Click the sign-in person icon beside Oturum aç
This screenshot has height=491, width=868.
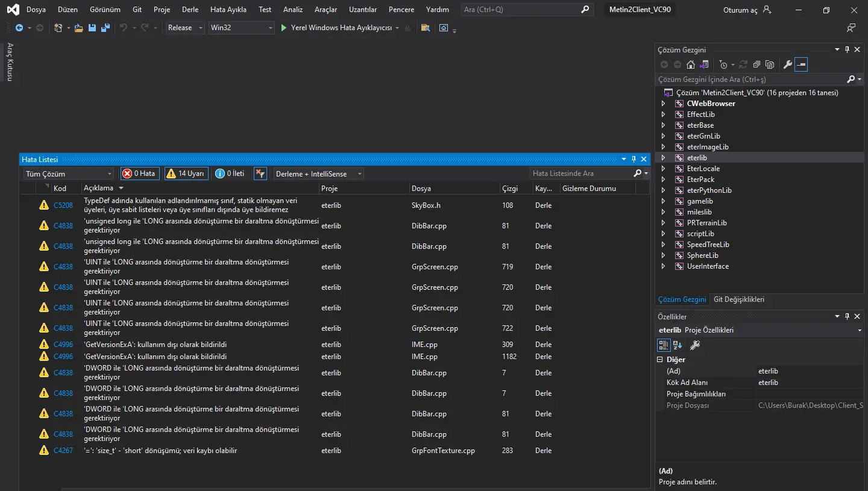[x=767, y=10]
